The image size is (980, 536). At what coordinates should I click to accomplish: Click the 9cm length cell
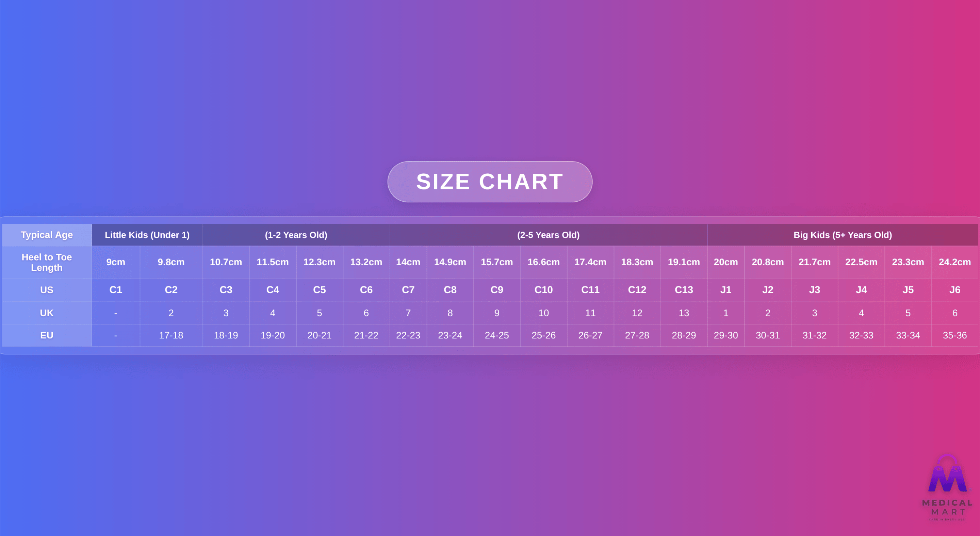tap(116, 262)
